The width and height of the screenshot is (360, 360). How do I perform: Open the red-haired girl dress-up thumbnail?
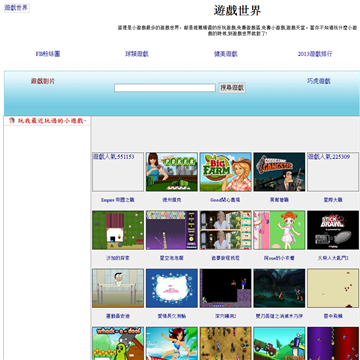pos(279,230)
